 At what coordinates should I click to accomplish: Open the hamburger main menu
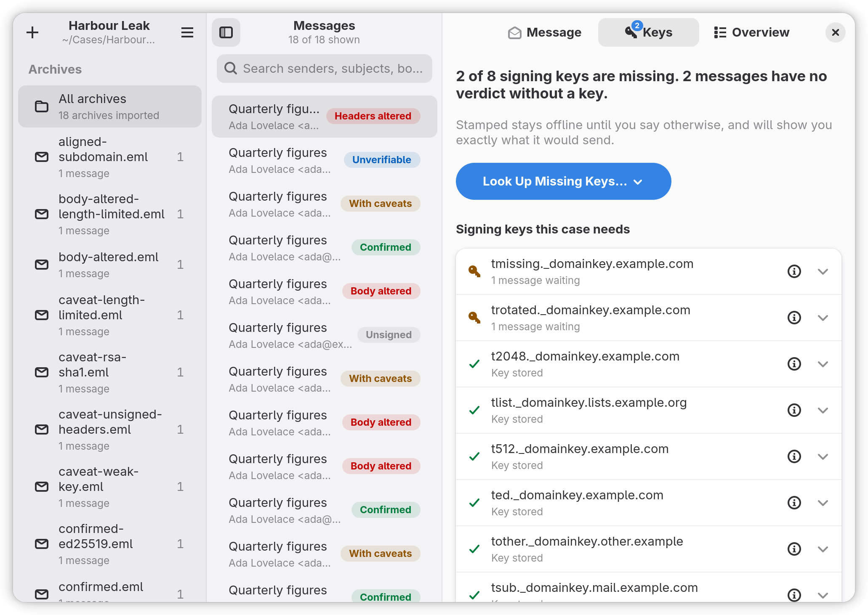point(187,32)
